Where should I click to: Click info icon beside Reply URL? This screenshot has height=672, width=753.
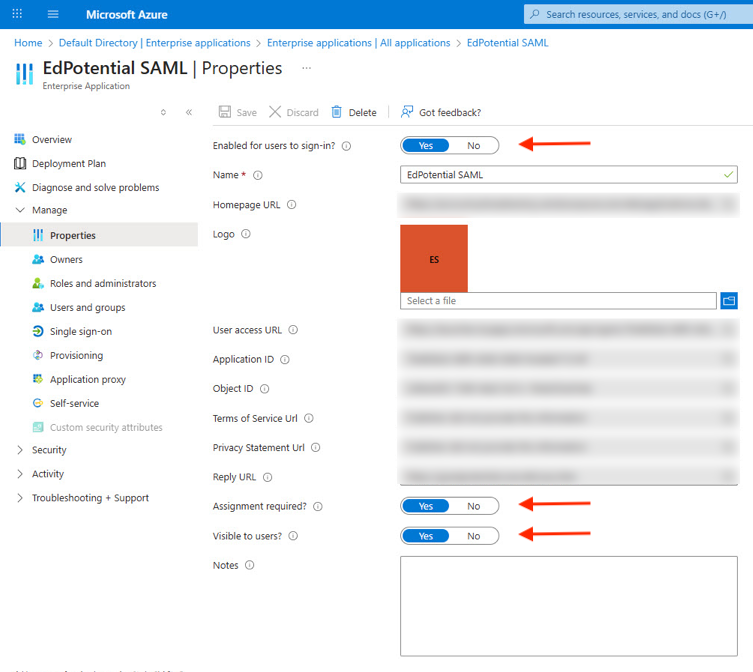pyautogui.click(x=267, y=477)
